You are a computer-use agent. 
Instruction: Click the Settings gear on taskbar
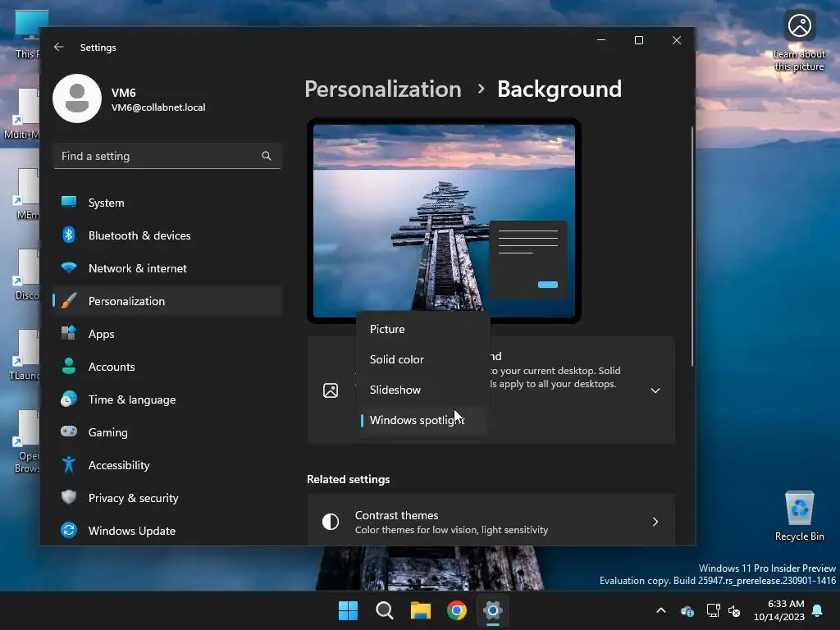[493, 610]
